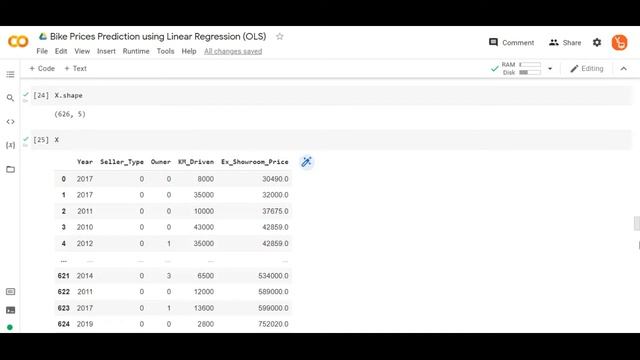This screenshot has height=360, width=640.
Task: Click the comment speech bubble icon
Action: [493, 42]
